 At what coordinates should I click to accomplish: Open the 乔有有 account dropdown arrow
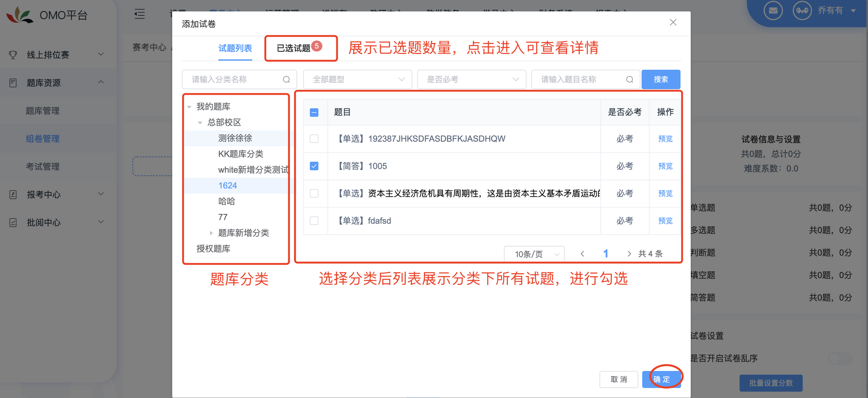853,10
